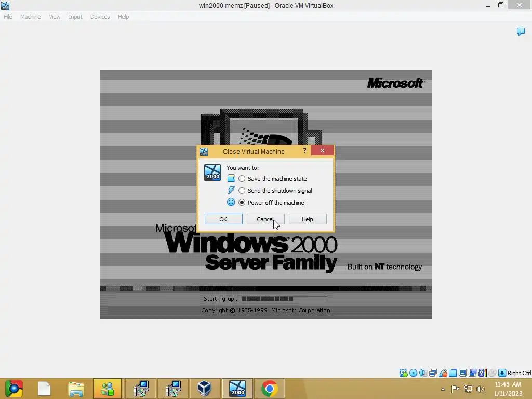This screenshot has width=532, height=399.
Task: Minimize the VirtualBox window
Action: coord(488,5)
